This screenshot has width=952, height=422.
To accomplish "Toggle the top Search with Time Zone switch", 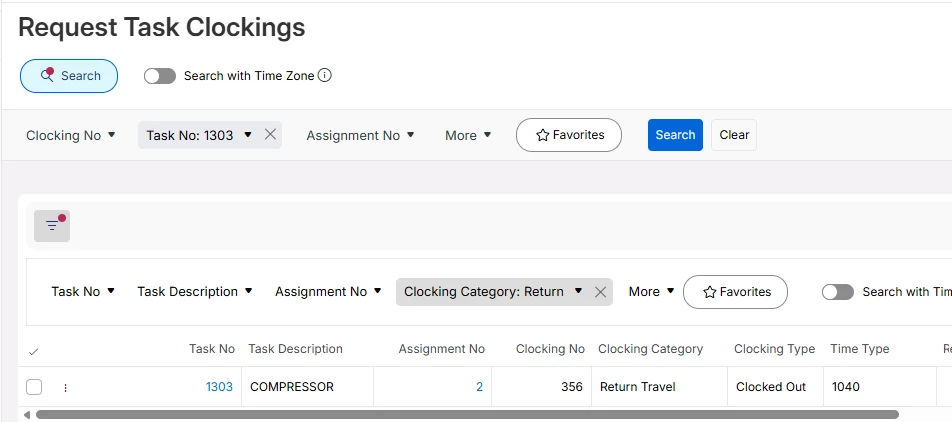I will click(x=160, y=76).
